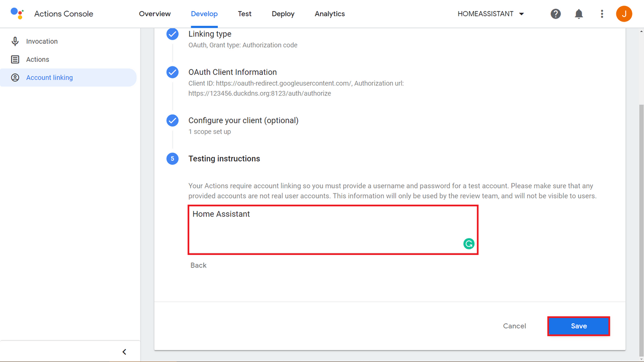This screenshot has width=644, height=362.
Task: Click the Grammarly icon in the text box
Action: (469, 244)
